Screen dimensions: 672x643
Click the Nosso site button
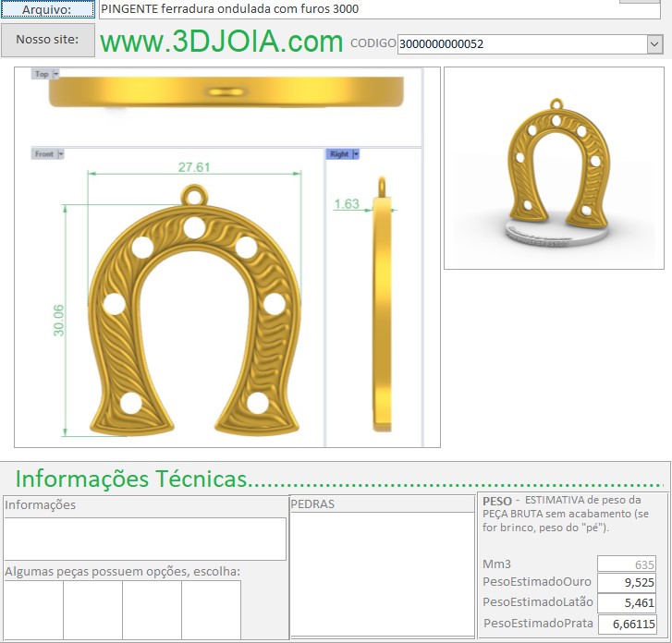(47, 40)
